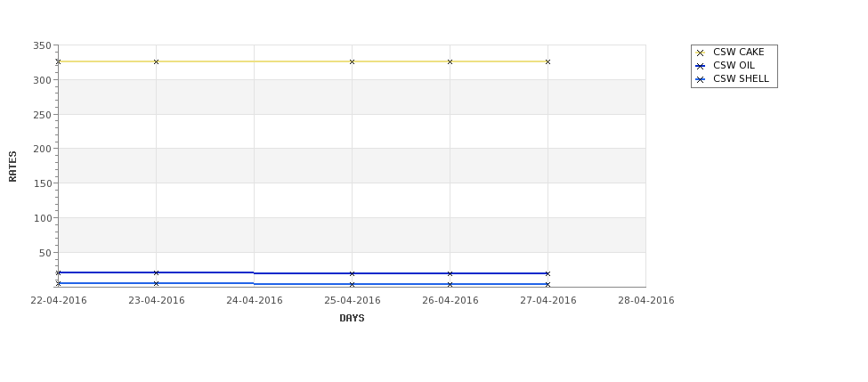Select CSW OIL data point on 23-04-2016

coord(156,273)
